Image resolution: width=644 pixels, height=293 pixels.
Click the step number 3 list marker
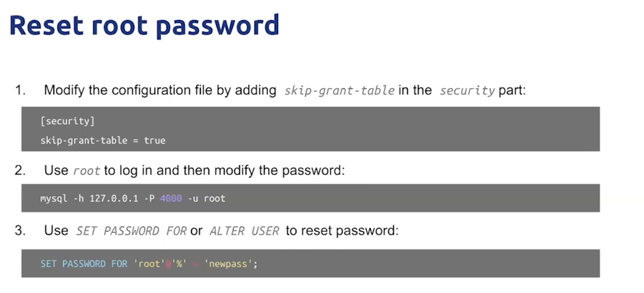click(x=20, y=230)
